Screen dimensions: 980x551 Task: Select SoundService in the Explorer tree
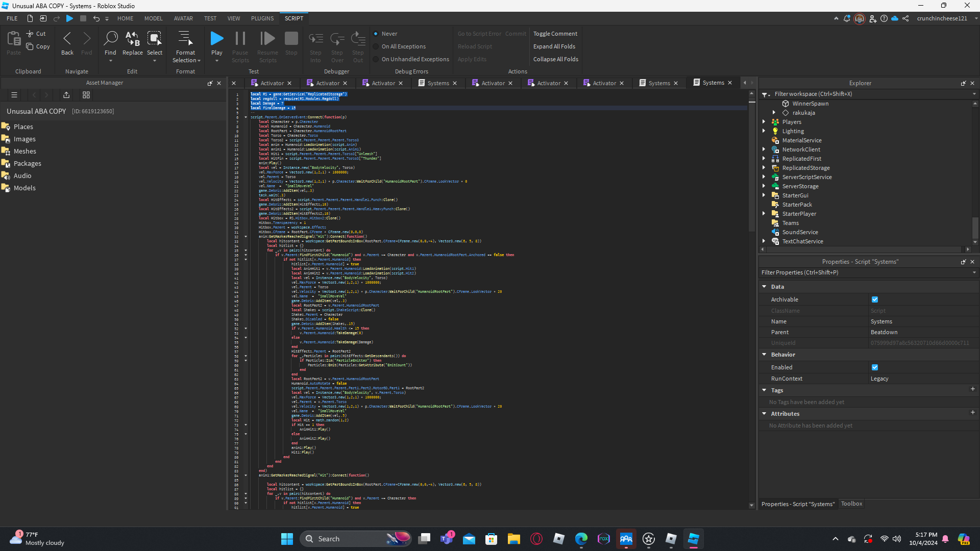[800, 232]
